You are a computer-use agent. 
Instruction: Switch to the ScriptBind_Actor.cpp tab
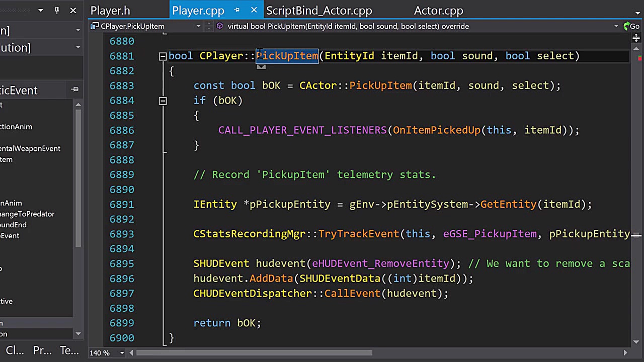(318, 11)
